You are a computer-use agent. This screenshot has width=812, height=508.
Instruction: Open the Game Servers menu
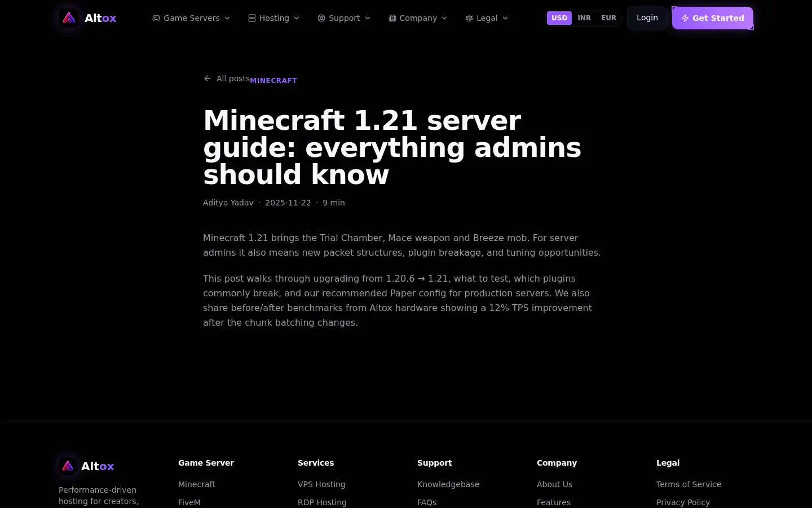click(x=191, y=18)
